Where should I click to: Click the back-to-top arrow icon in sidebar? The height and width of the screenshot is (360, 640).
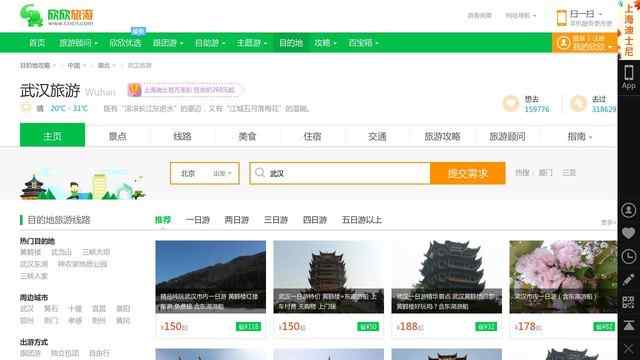(629, 325)
